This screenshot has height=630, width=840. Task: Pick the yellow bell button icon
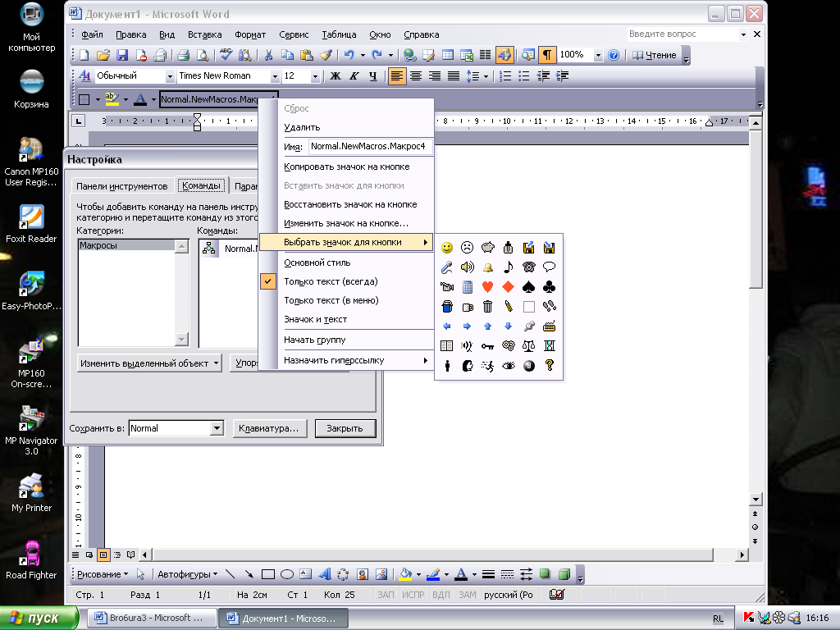coord(487,267)
